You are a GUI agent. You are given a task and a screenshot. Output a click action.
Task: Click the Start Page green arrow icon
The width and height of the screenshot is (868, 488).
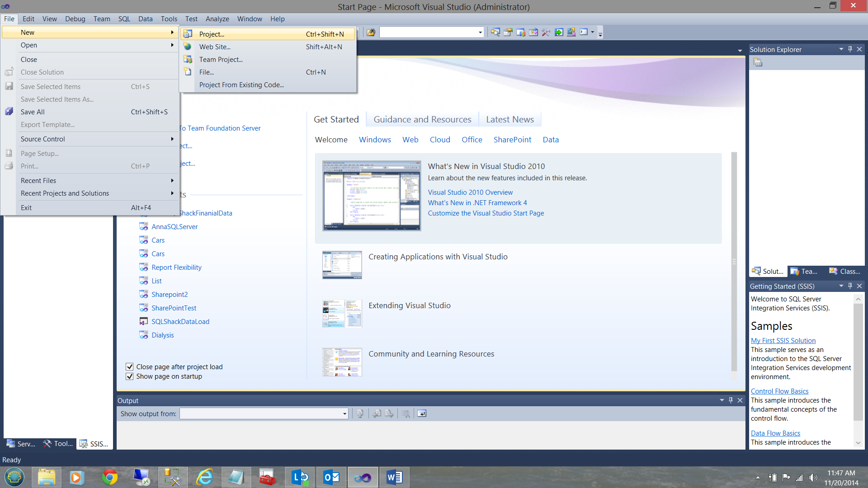[559, 33]
